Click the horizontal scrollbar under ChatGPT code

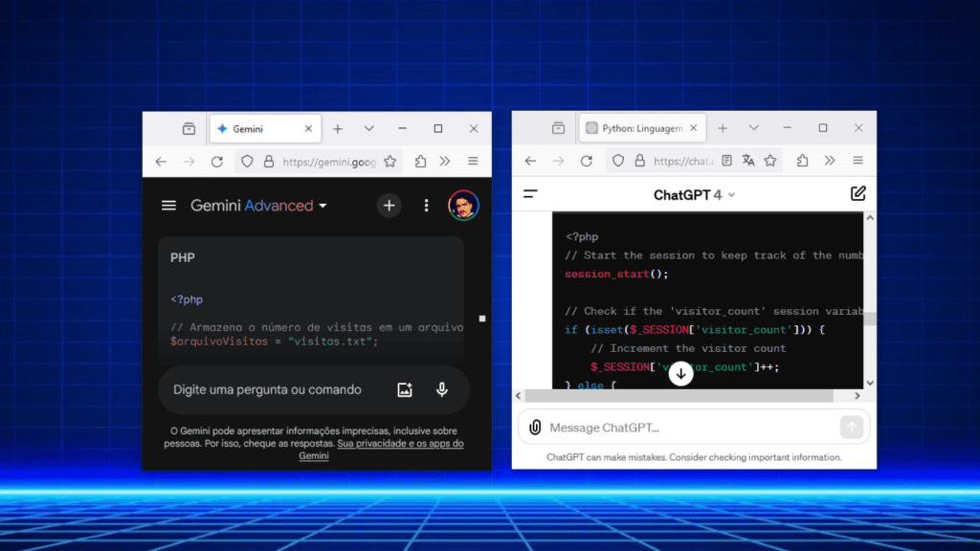[x=670, y=395]
